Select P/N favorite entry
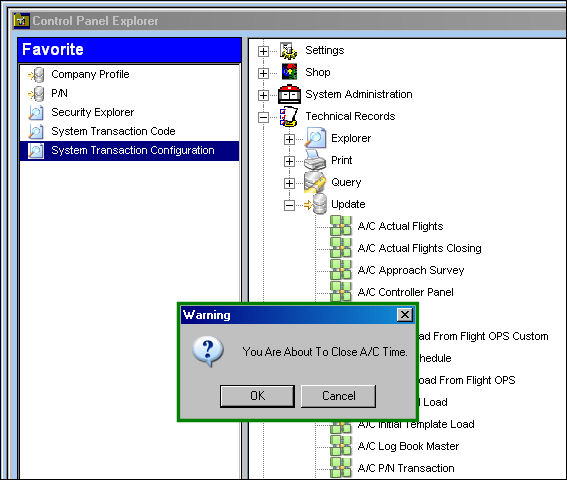This screenshot has height=480, width=567. [x=59, y=93]
